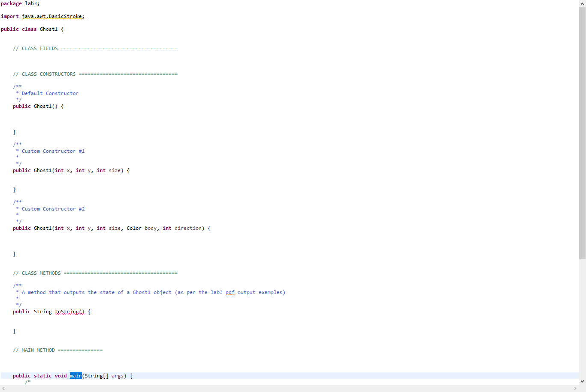The image size is (586, 392).
Task: Click the 'direction' parameter name
Action: [x=187, y=228]
